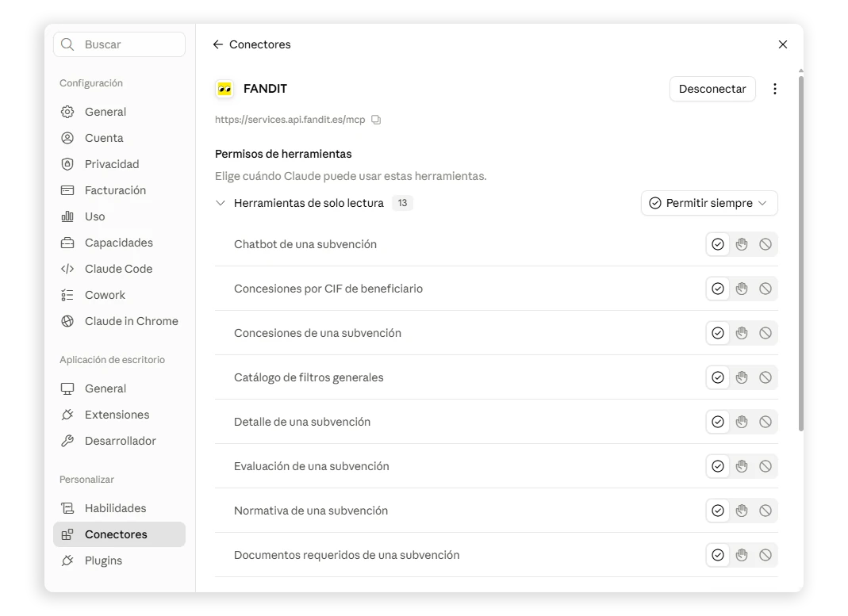The image size is (848, 616).
Task: Open Extensiones settings
Action: (x=119, y=415)
